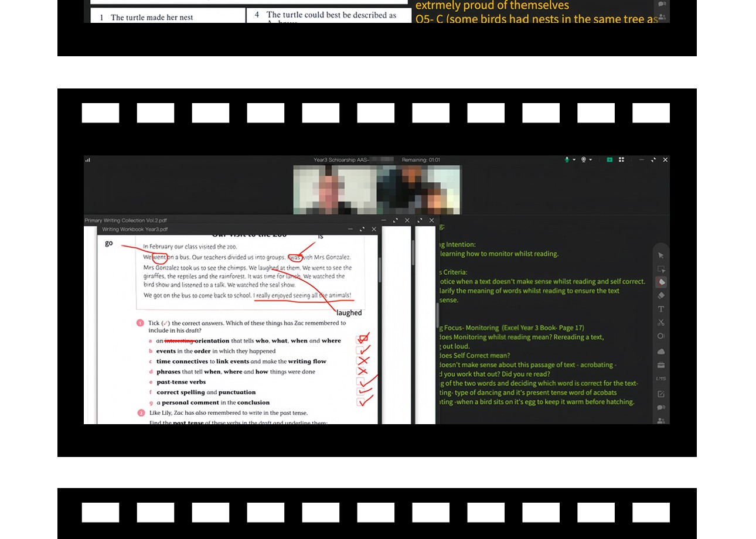The image size is (756, 539).
Task: Select the left participant video thumbnail
Action: [335, 190]
